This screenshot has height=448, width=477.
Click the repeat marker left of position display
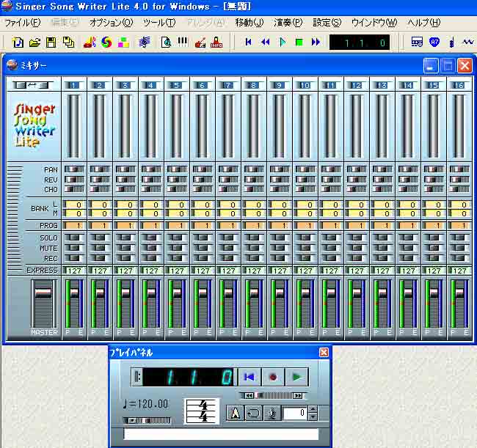[x=137, y=377]
